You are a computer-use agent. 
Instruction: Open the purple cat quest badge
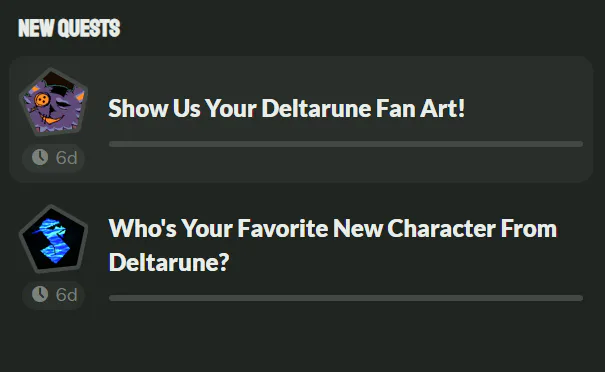coord(53,102)
